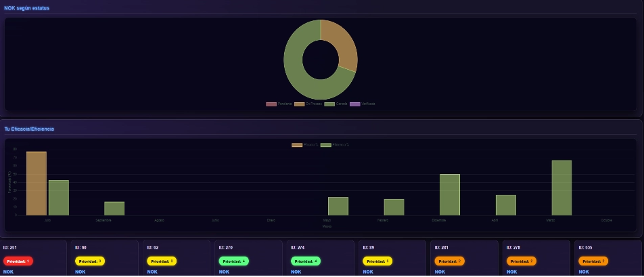Click the 'ID: 60' card title

[80, 248]
